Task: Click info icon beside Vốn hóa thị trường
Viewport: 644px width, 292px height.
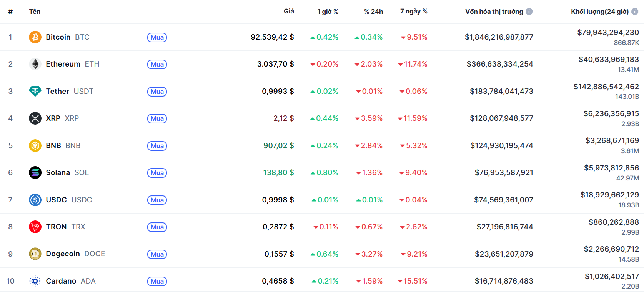Action: tap(529, 12)
